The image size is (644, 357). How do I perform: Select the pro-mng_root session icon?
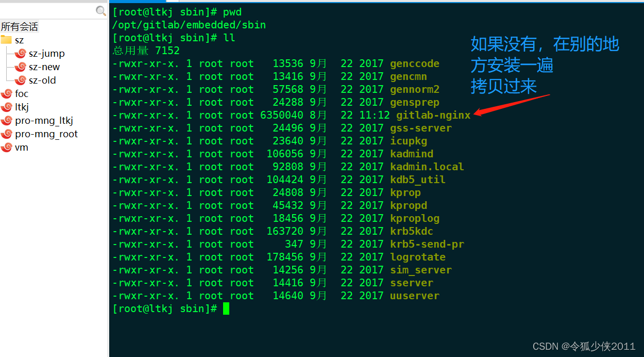click(7, 134)
